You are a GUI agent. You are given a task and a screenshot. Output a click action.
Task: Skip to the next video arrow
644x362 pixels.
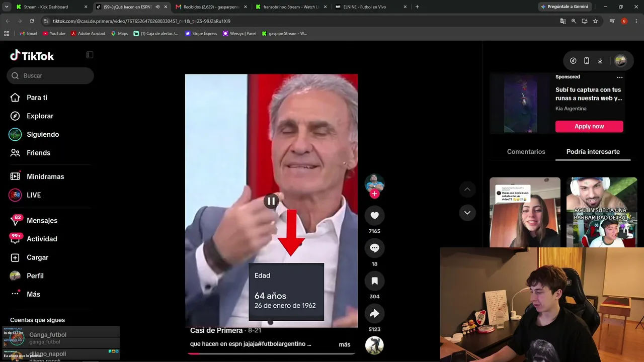point(467,213)
